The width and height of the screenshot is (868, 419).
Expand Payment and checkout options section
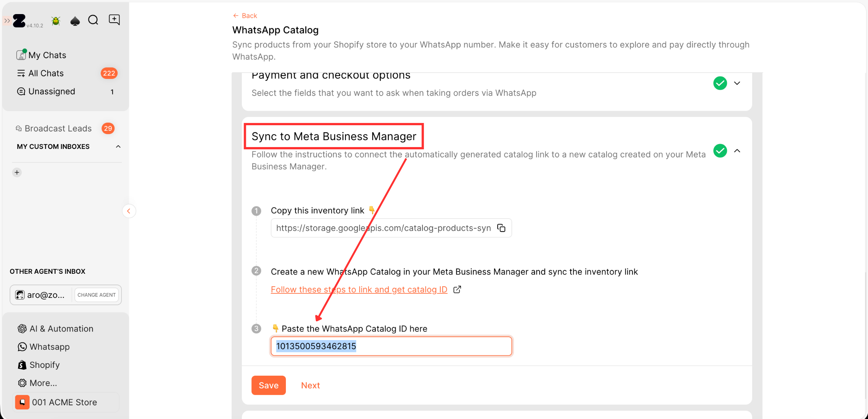(737, 83)
